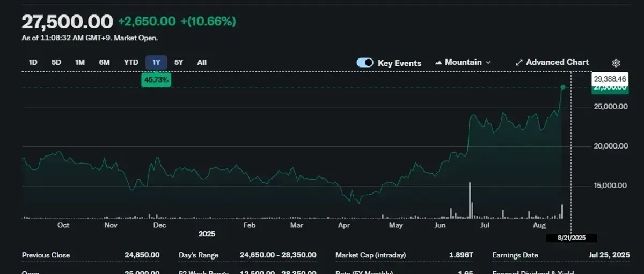Click the Advanced Chart expand arrows icon
Viewport: 644px width, 274px height.
[x=519, y=63]
